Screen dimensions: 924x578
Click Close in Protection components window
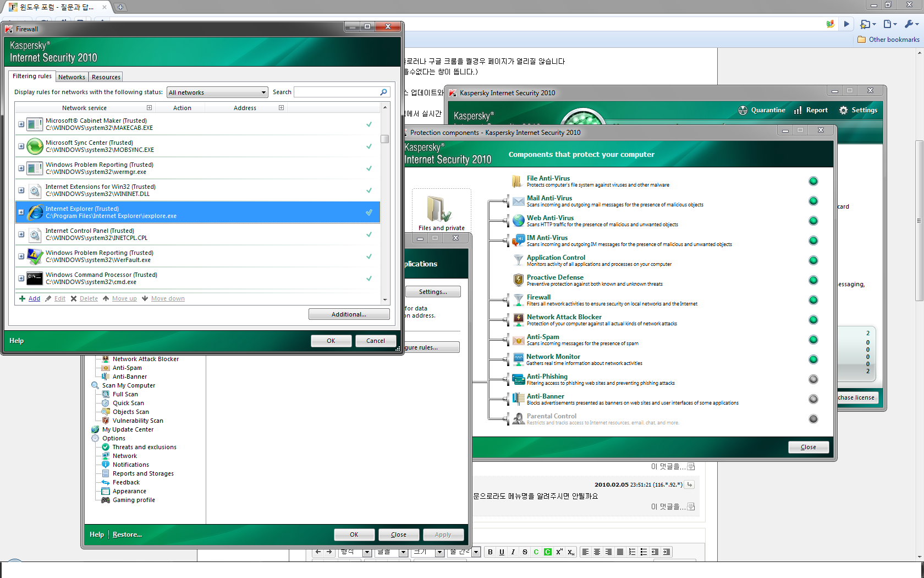808,447
